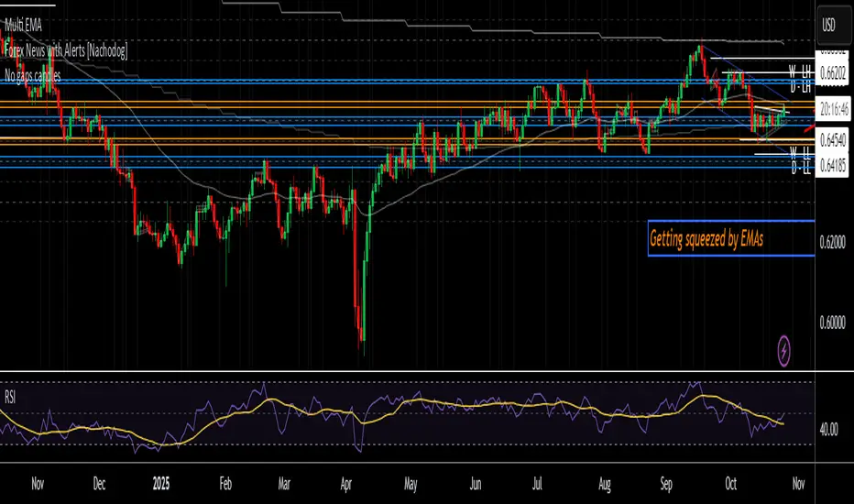Click the 20:16:46 countdown label

(833, 110)
